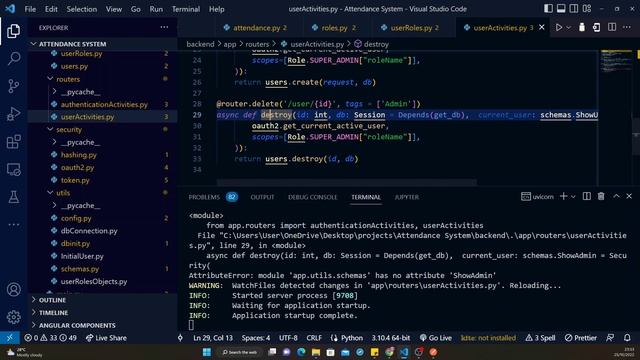Change Python language mode in status bar
Image resolution: width=640 pixels, height=360 pixels.
coord(351,338)
